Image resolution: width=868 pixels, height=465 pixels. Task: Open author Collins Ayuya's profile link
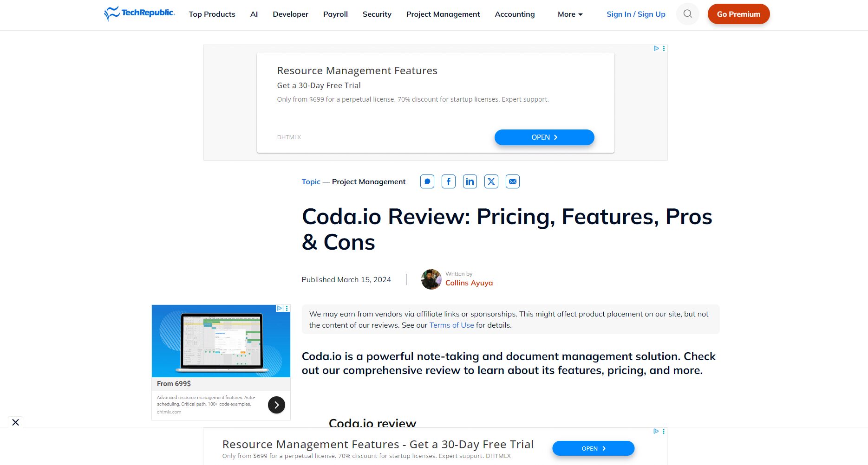click(469, 283)
